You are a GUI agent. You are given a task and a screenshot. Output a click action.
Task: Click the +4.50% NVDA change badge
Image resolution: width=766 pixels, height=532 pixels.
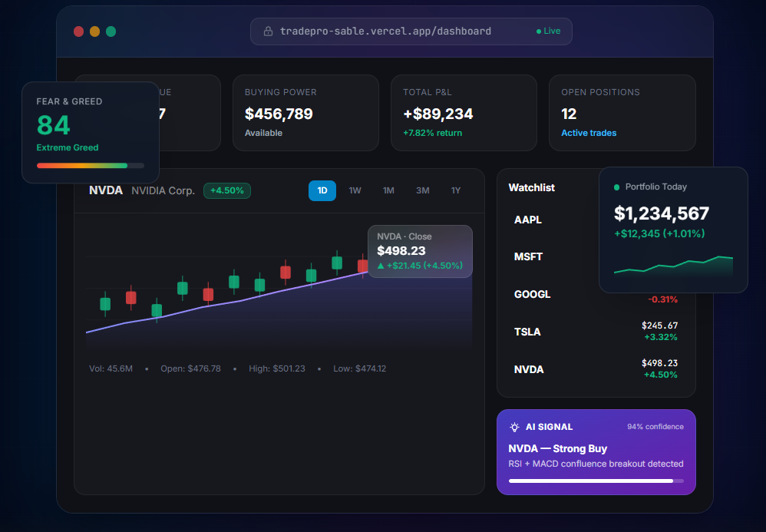point(227,190)
